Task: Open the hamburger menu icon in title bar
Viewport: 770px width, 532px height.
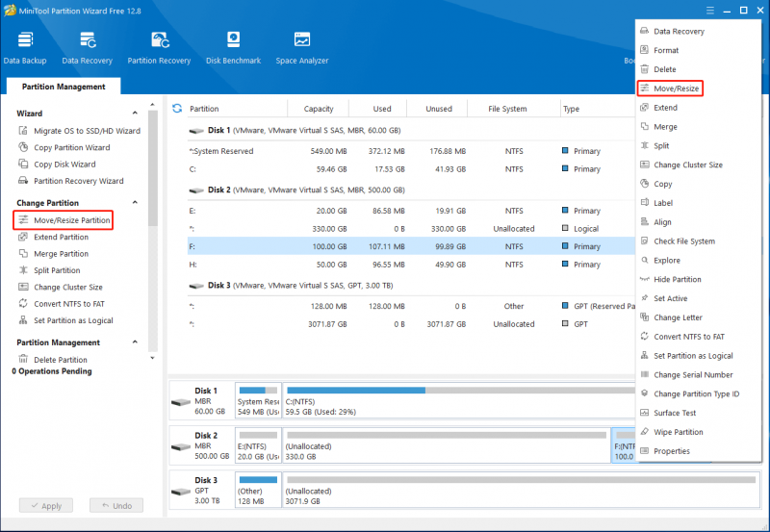Action: tap(710, 11)
